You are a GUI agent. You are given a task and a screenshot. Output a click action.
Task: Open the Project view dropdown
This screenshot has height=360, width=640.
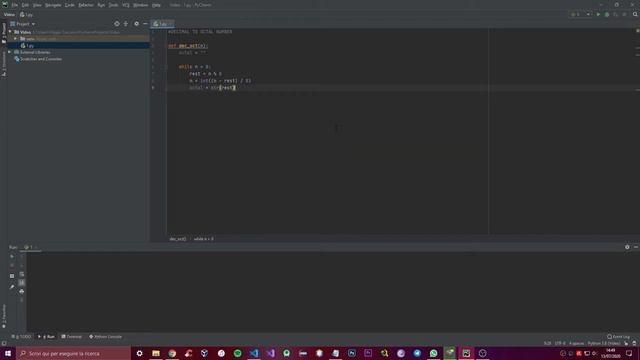coord(23,24)
